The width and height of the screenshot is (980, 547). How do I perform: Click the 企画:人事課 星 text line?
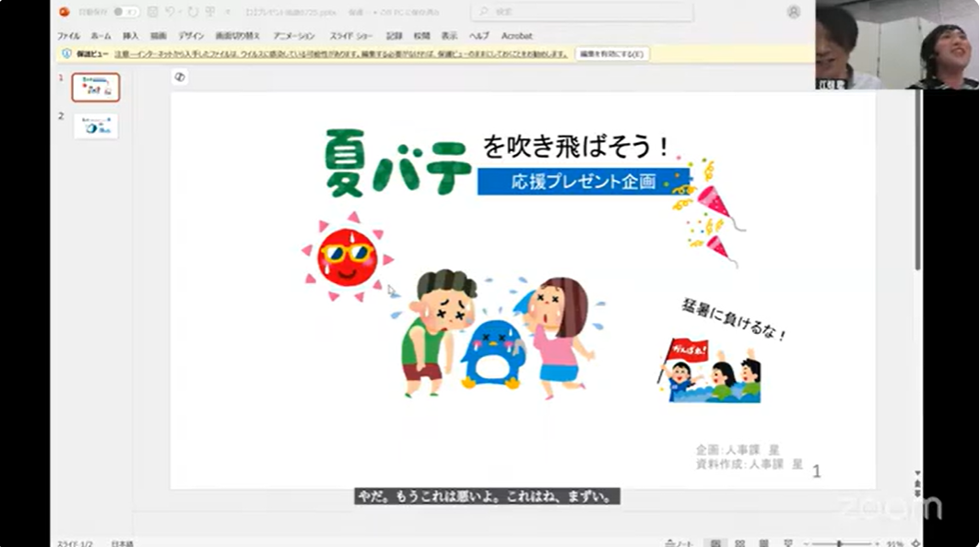[738, 450]
